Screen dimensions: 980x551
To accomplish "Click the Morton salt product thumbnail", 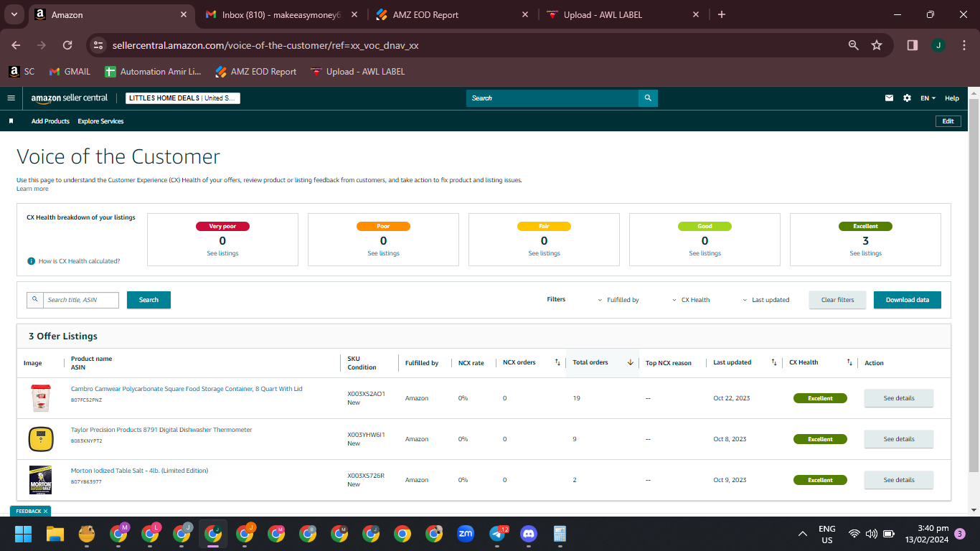I will click(x=40, y=480).
